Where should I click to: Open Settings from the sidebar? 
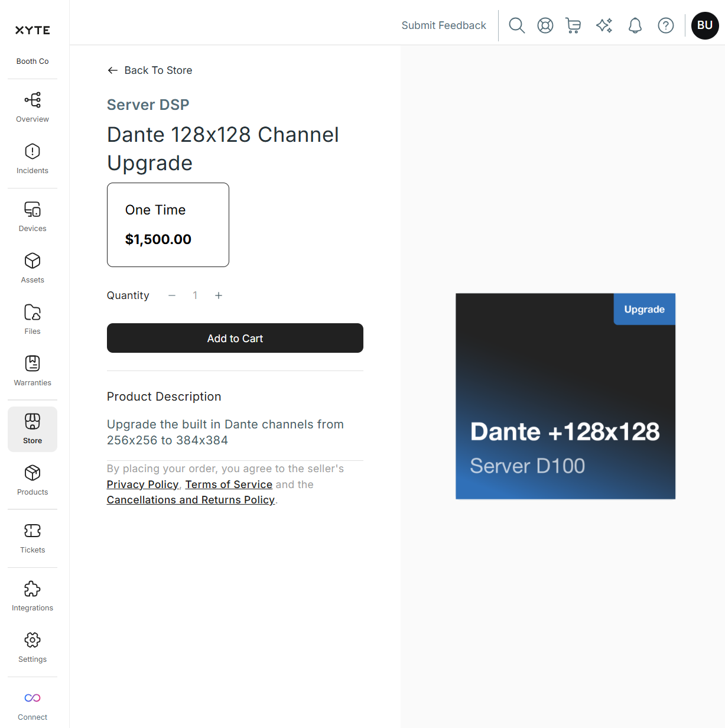pos(32,648)
